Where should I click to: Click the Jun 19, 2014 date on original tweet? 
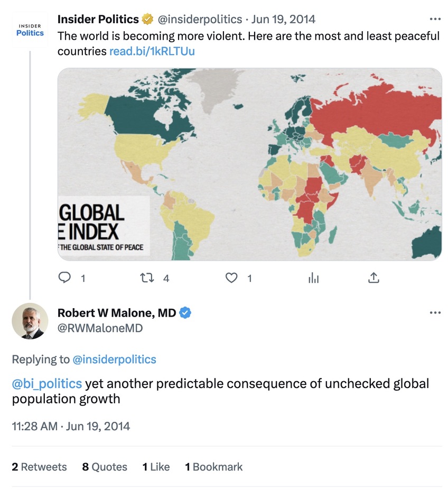point(283,20)
